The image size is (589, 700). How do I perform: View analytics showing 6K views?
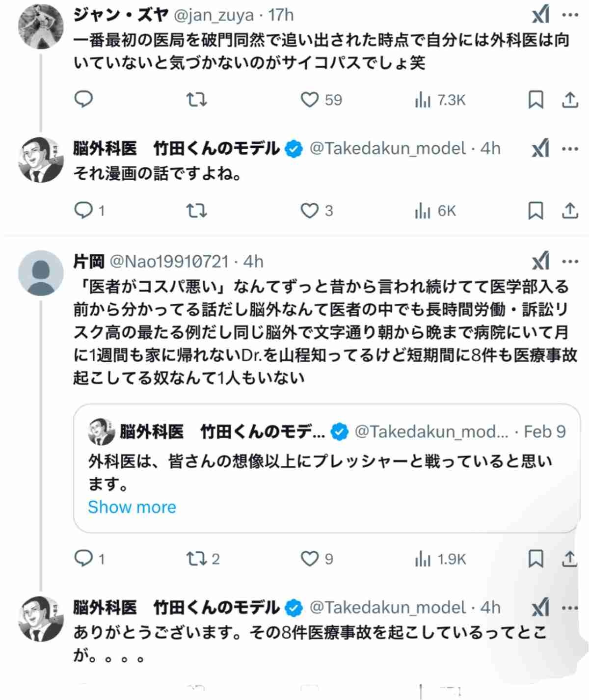click(x=435, y=211)
